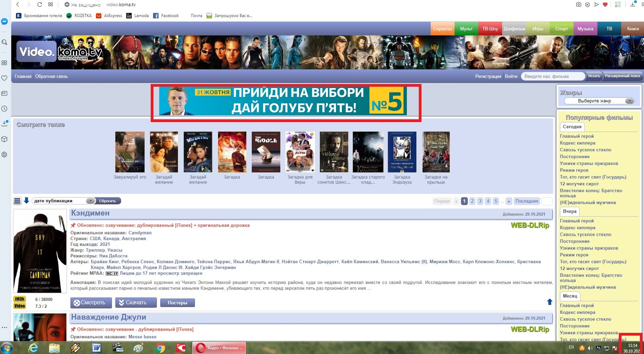644x354 pixels.
Task: Click the blue up arrow near Кэндимен
Action: [x=549, y=302]
